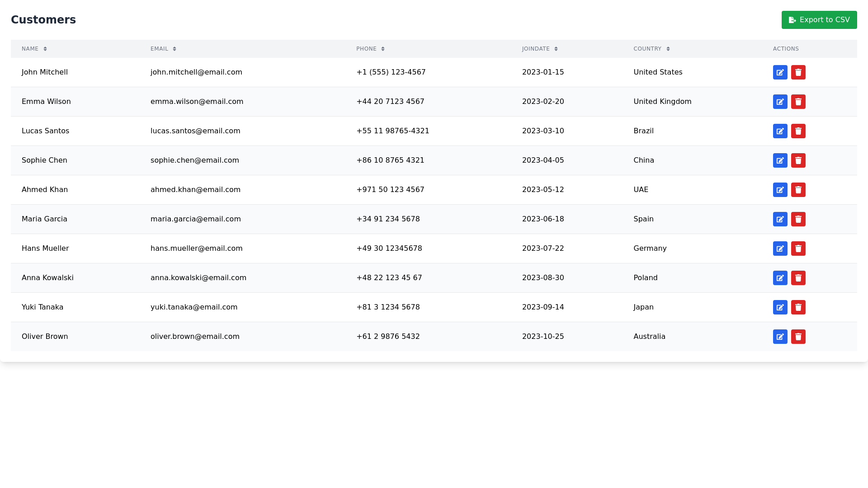The image size is (868, 488).
Task: Click the Customers page title
Action: click(43, 20)
